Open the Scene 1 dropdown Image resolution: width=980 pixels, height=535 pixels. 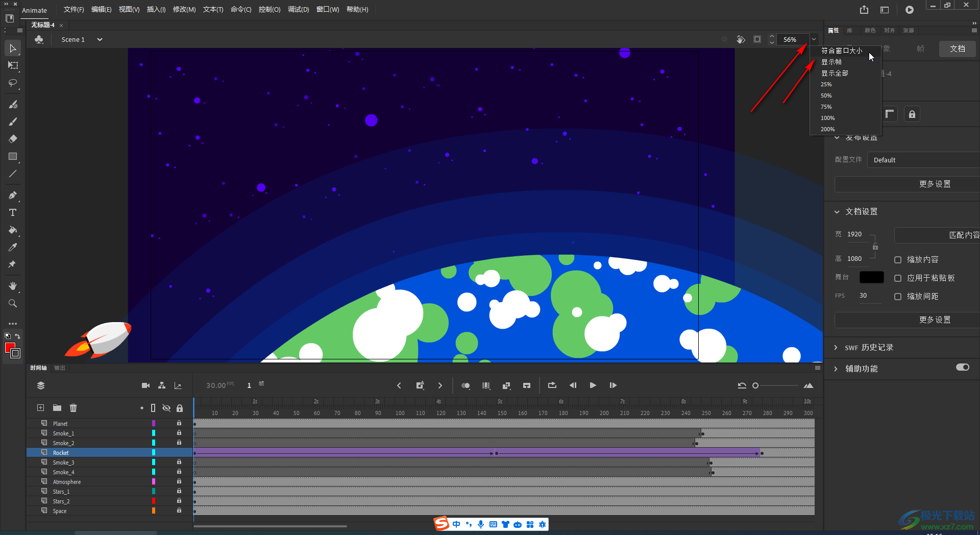point(100,39)
